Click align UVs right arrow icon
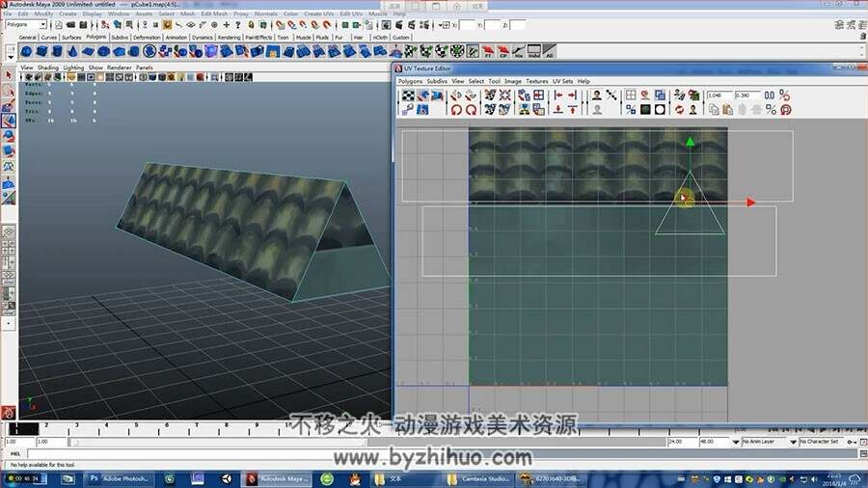The width and height of the screenshot is (868, 488). tap(572, 95)
